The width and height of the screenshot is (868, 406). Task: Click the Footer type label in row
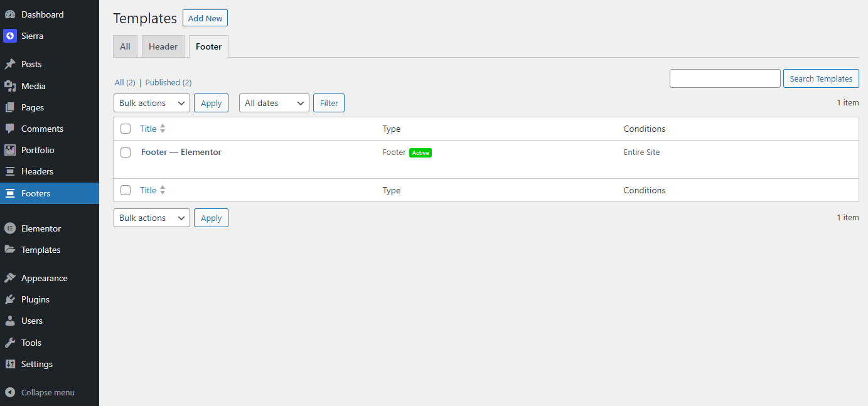tap(394, 152)
